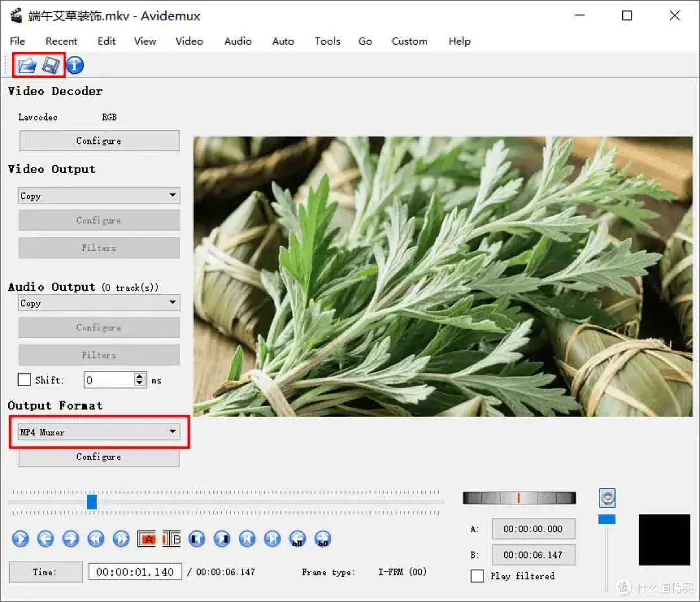Click the Avidemux title bar app icon
The height and width of the screenshot is (602, 700).
pos(16,16)
